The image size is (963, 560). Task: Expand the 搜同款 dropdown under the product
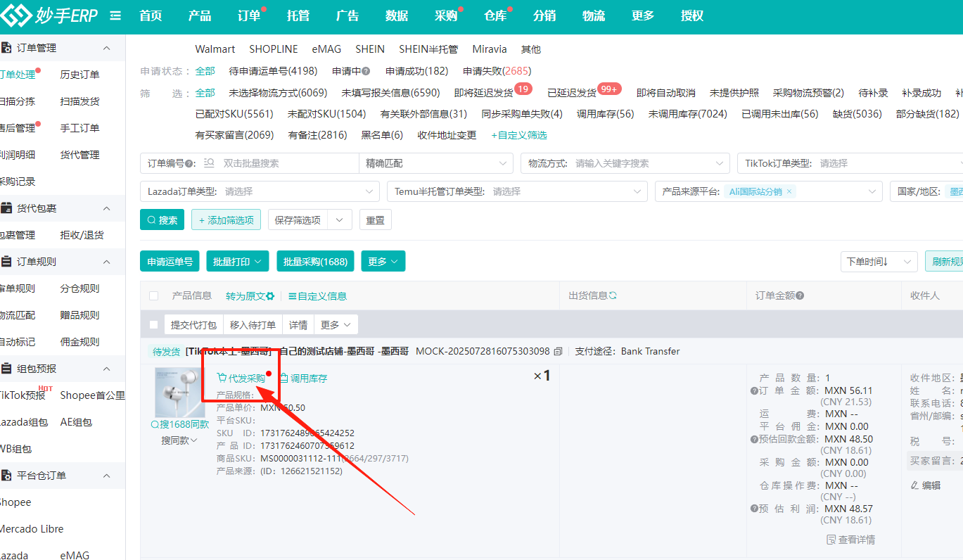click(x=179, y=440)
